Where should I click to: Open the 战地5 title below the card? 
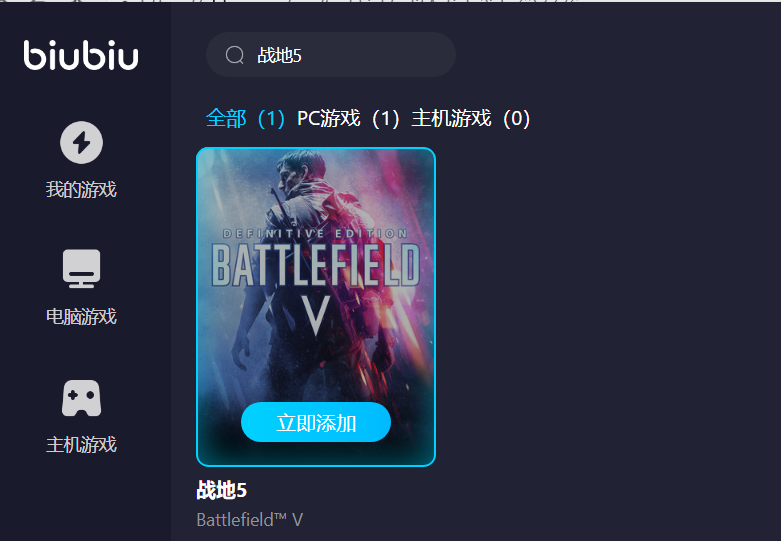coord(222,490)
